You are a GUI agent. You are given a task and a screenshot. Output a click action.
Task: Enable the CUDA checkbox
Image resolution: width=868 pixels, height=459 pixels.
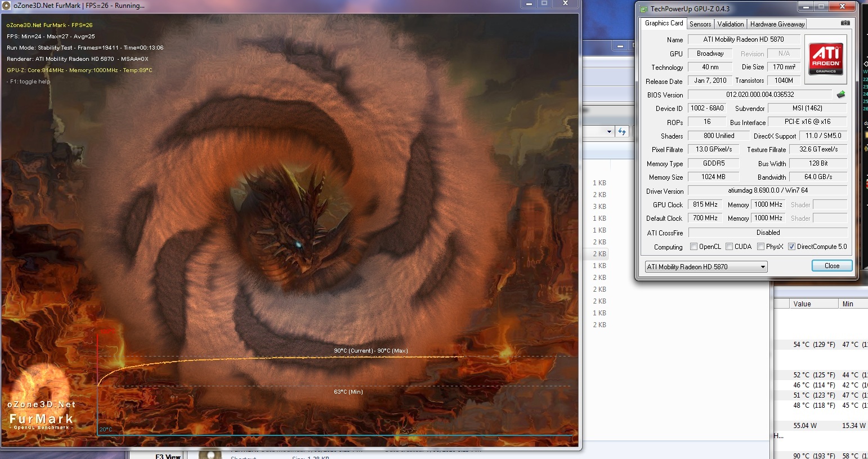pos(729,247)
